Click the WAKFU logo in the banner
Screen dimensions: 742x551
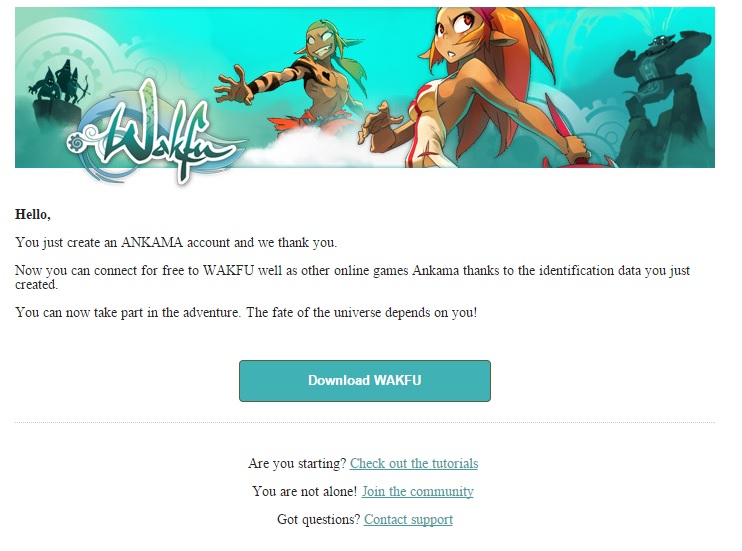(156, 135)
